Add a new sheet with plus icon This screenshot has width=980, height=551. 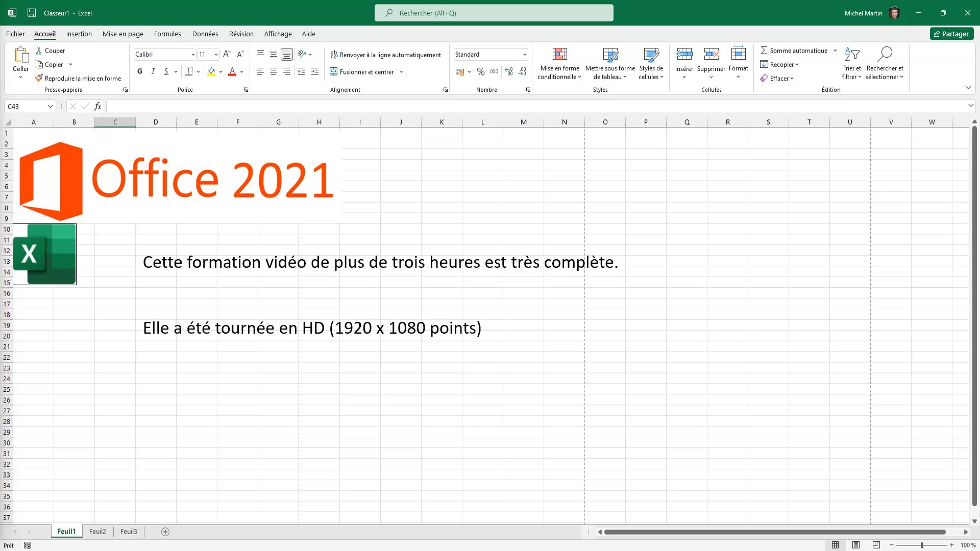165,532
